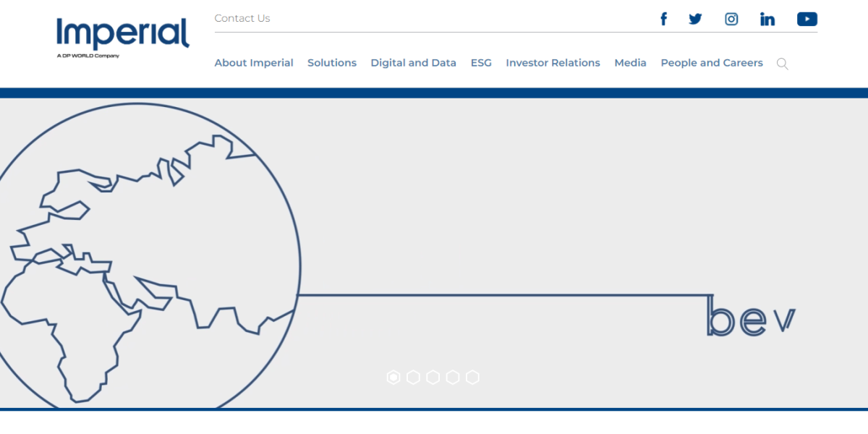Viewport: 868px width, 434px height.
Task: Open the YouTube channel icon
Action: 807,19
